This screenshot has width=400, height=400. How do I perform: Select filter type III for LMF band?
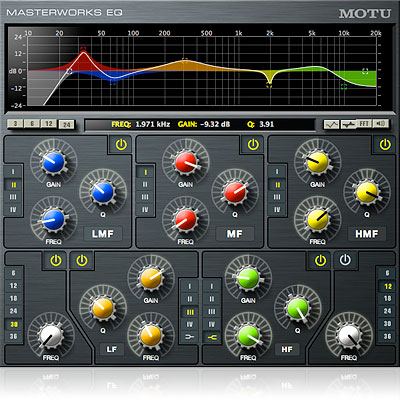pos(13,197)
